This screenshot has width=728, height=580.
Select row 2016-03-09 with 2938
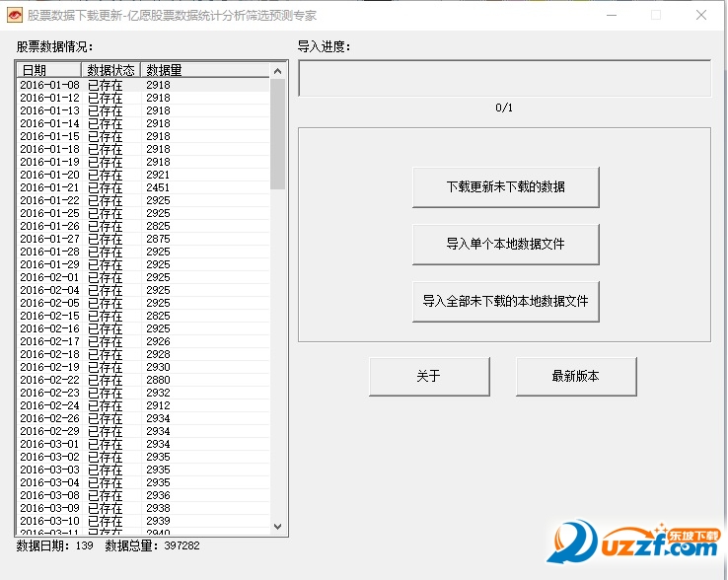(x=143, y=508)
